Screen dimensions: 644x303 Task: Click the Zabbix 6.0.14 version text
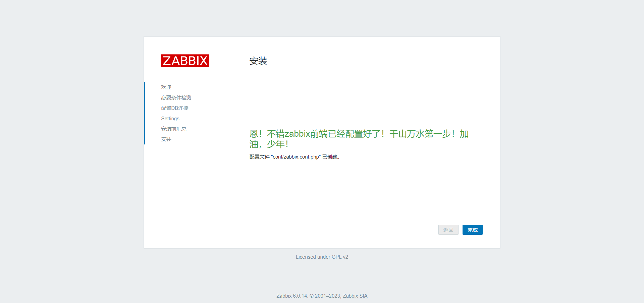click(292, 296)
